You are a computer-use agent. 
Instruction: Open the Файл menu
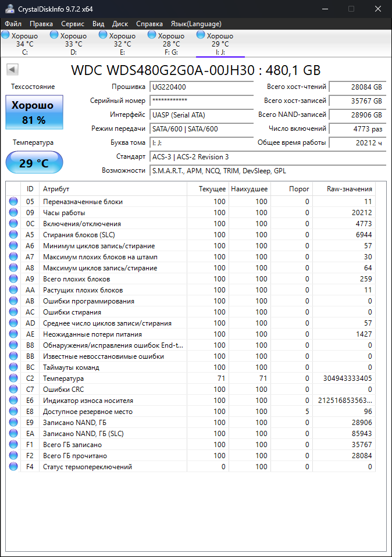pyautogui.click(x=13, y=24)
